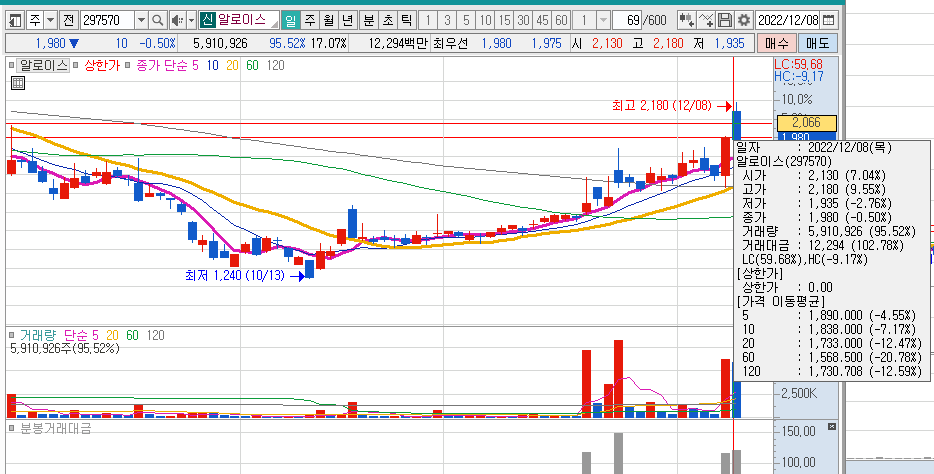Expand the dropdown next to the speaker icon
Screen dimensions: 934x474
(191, 20)
